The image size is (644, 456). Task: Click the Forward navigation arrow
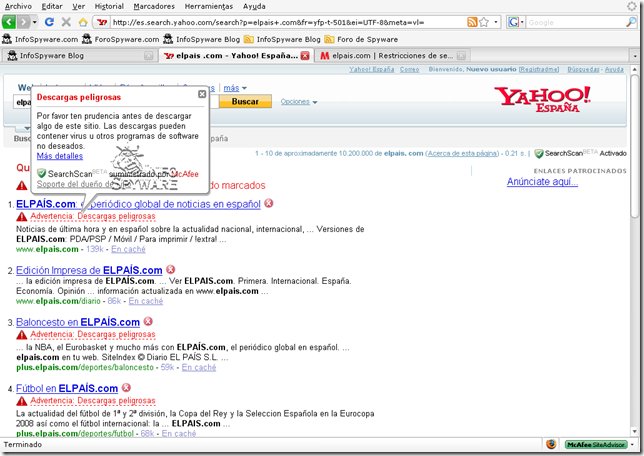(x=24, y=22)
